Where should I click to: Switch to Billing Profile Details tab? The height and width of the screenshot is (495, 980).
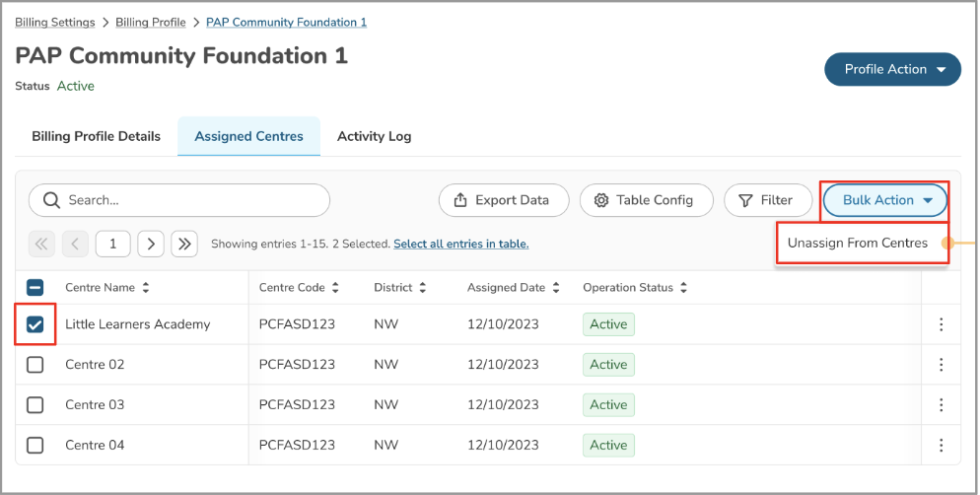[x=97, y=136]
